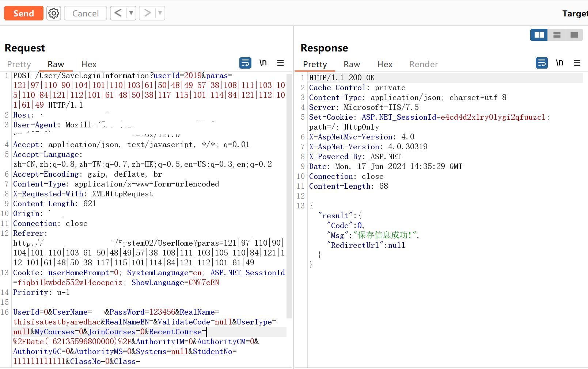Click the 'Set-Cookie' response header
The image size is (588, 369).
(331, 117)
